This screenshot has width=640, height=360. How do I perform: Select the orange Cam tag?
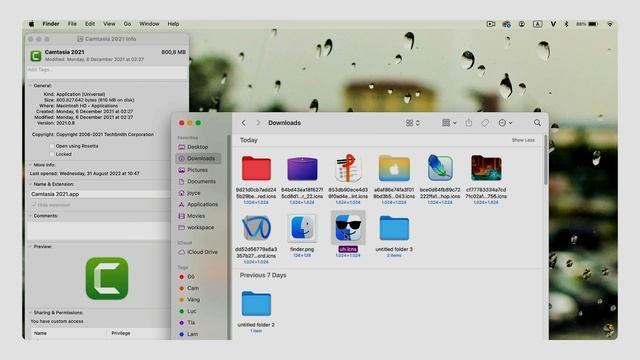click(x=189, y=288)
